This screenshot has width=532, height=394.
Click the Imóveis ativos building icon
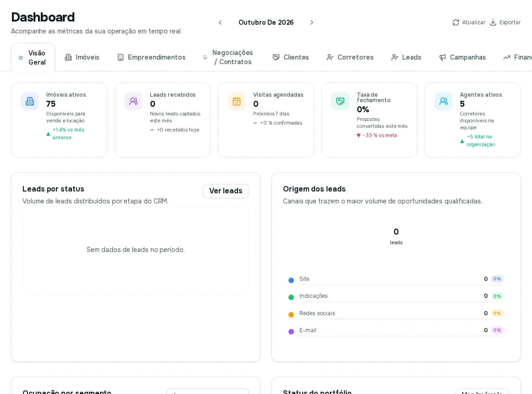(30, 101)
